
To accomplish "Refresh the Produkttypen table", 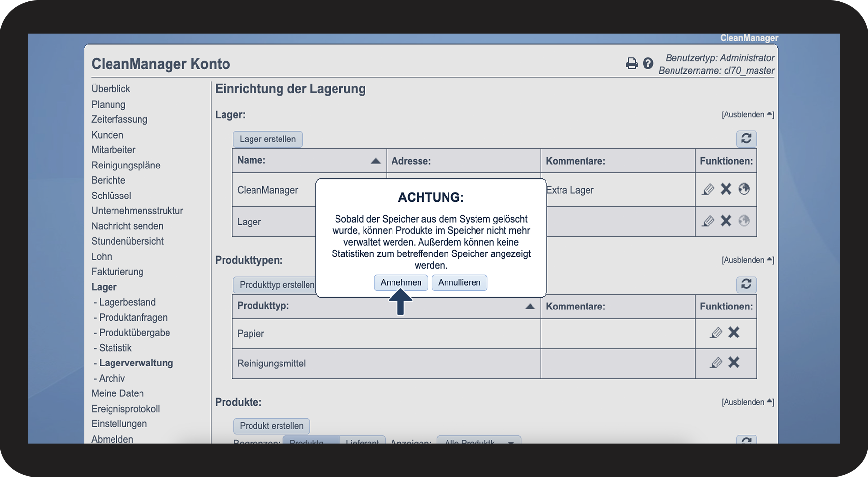I will pyautogui.click(x=746, y=284).
